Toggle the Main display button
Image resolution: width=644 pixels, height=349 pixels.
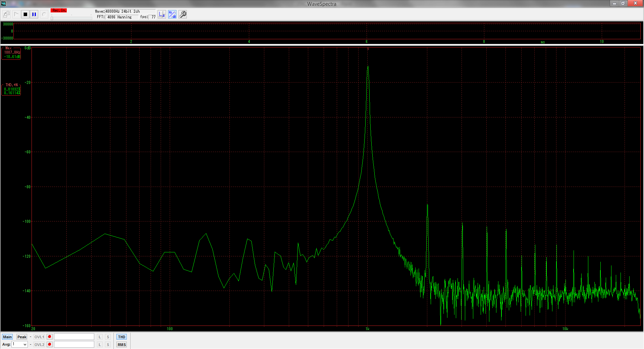tap(7, 337)
